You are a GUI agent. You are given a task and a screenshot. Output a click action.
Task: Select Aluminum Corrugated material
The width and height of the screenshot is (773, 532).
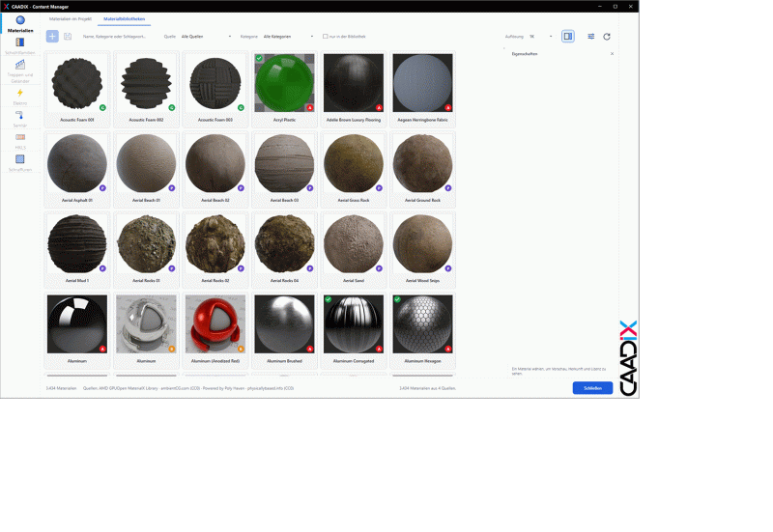tap(354, 330)
